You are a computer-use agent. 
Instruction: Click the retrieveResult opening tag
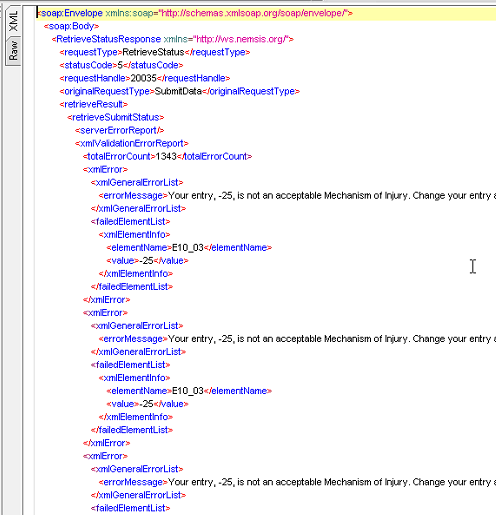pos(94,104)
